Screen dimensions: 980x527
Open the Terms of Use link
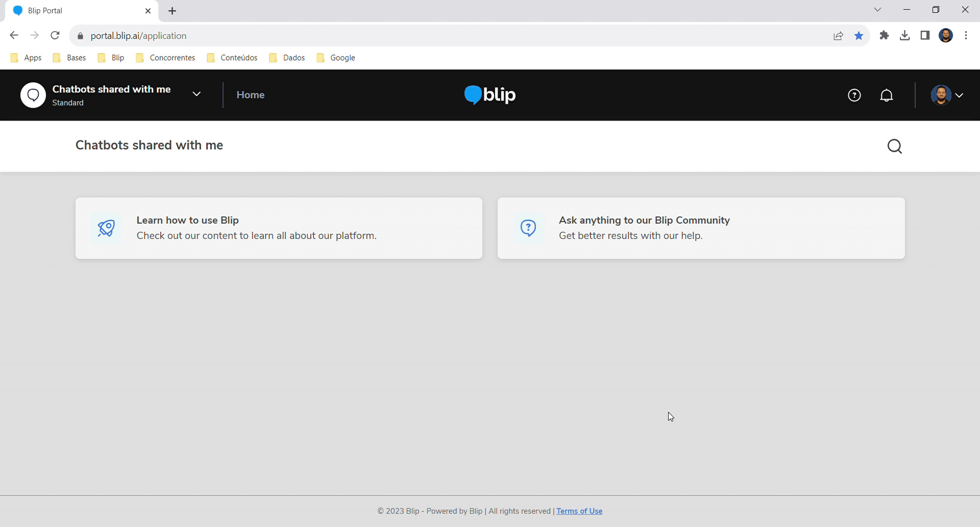point(579,511)
